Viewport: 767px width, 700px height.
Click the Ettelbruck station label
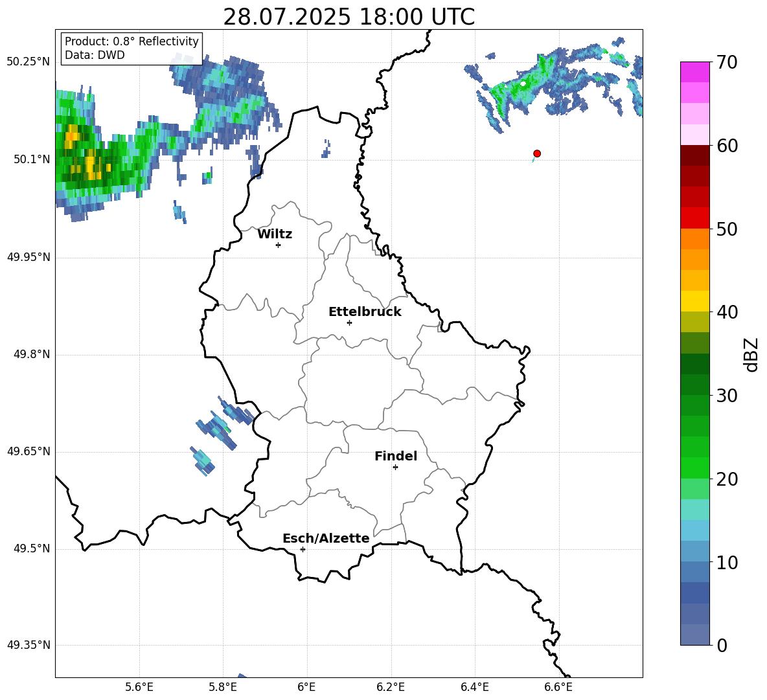tap(365, 312)
